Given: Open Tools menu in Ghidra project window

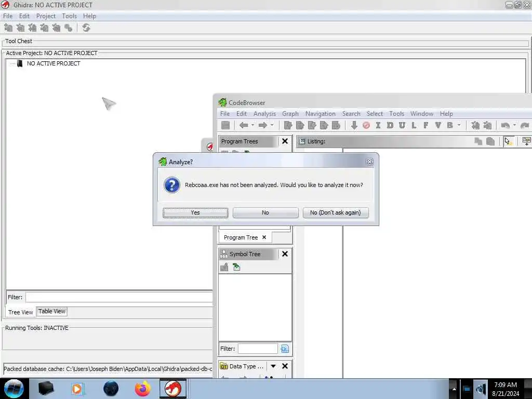Looking at the screenshot, I should point(69,16).
